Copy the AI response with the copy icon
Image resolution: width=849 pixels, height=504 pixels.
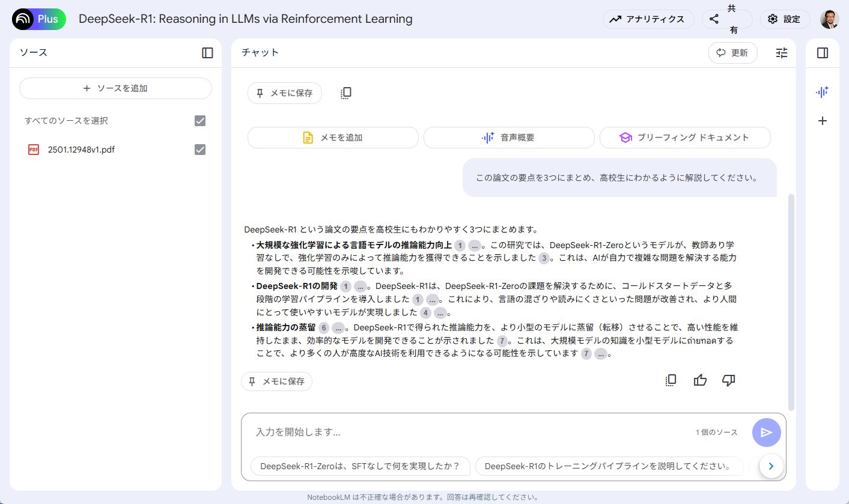tap(671, 380)
